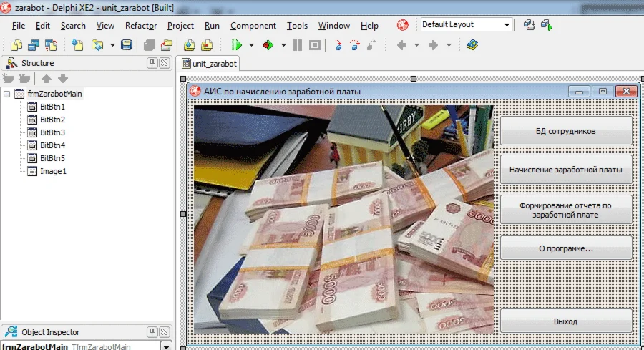Click the back navigation arrow icon
Screen dimensions: 644x350
(x=401, y=45)
